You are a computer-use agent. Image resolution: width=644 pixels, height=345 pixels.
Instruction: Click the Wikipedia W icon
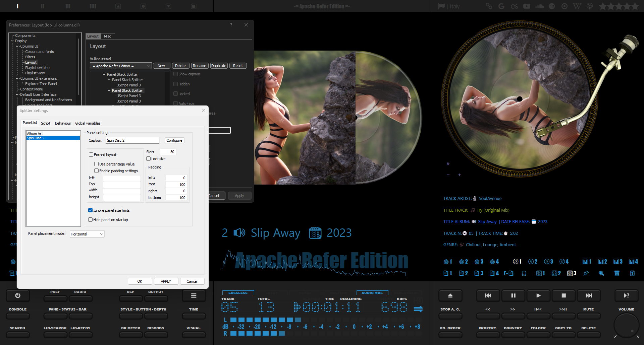[x=577, y=6]
